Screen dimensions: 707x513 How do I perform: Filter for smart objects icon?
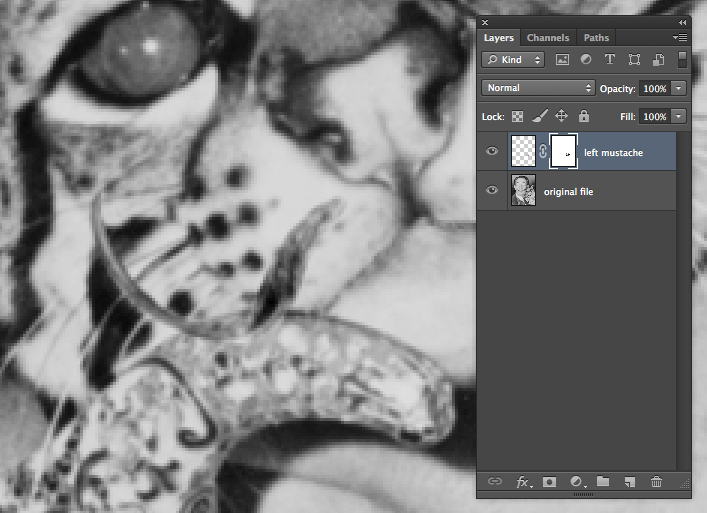point(658,60)
